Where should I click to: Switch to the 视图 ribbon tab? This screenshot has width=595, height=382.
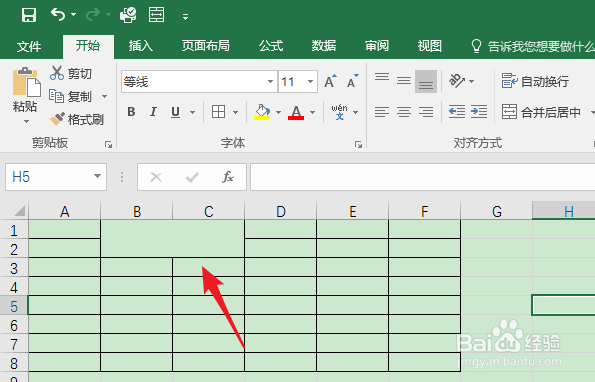tap(430, 46)
